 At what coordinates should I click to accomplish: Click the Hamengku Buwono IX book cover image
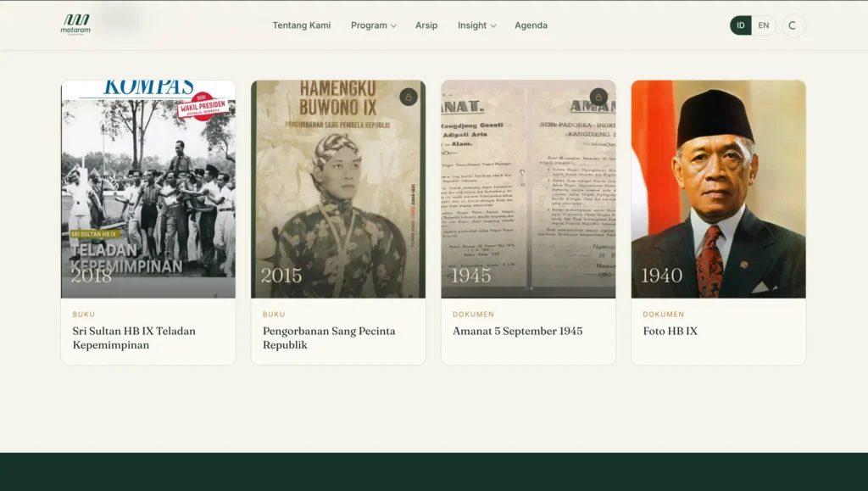tap(338, 189)
